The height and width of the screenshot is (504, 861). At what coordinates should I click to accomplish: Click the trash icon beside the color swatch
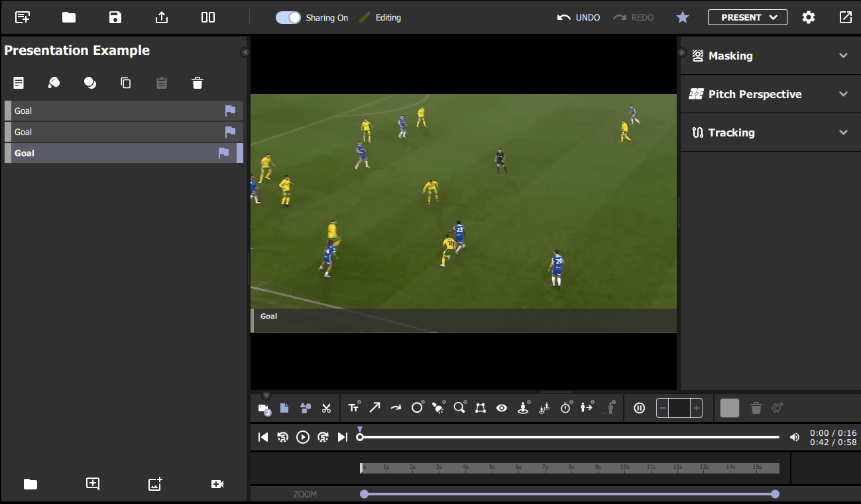click(x=756, y=408)
